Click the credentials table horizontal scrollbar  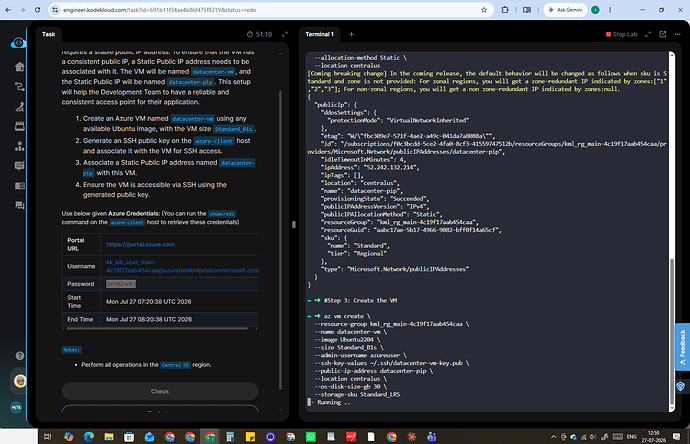tap(157, 328)
